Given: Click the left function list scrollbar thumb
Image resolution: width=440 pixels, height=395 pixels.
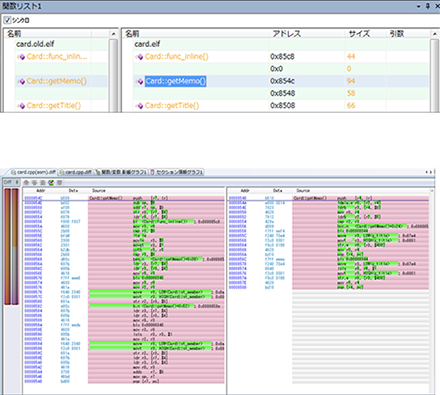Looking at the screenshot, I should pyautogui.click(x=113, y=75).
